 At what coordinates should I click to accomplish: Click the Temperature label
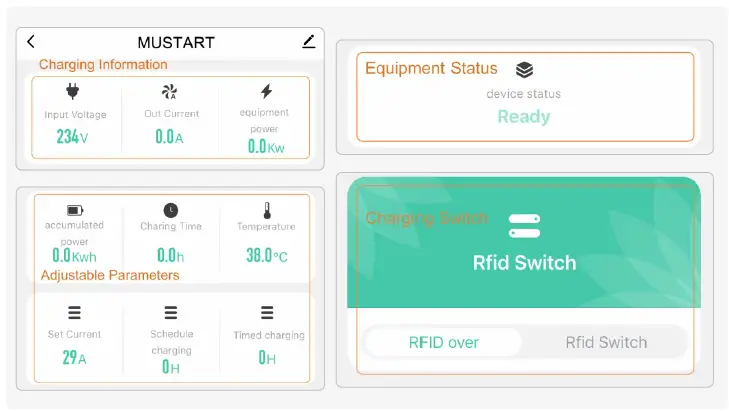[x=266, y=226]
